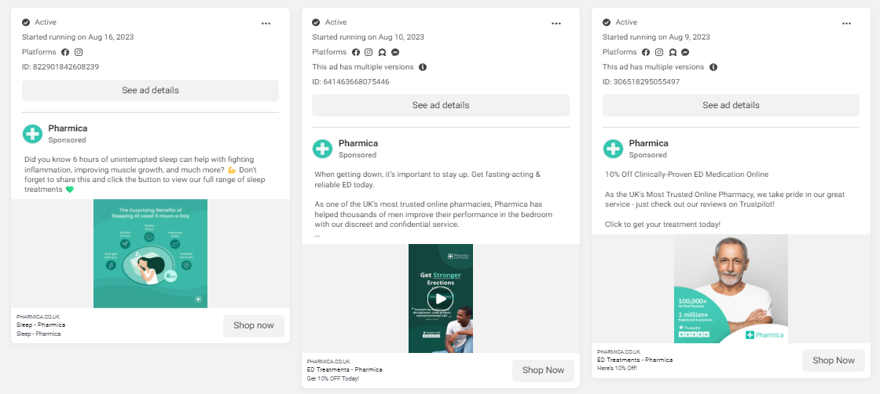Click Shop Now on Get 10% OFF Today ad
The image size is (880, 394).
click(x=543, y=370)
